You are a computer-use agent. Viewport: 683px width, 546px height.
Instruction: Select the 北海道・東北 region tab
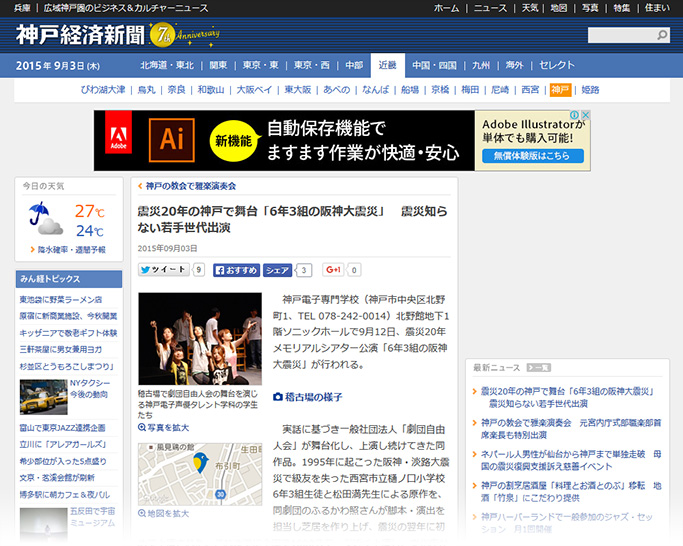pyautogui.click(x=167, y=65)
